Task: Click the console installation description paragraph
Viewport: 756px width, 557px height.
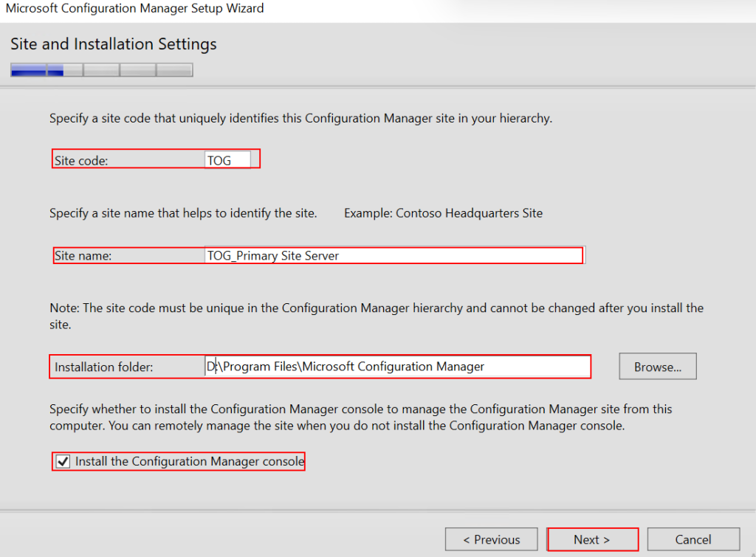Action: (x=360, y=417)
